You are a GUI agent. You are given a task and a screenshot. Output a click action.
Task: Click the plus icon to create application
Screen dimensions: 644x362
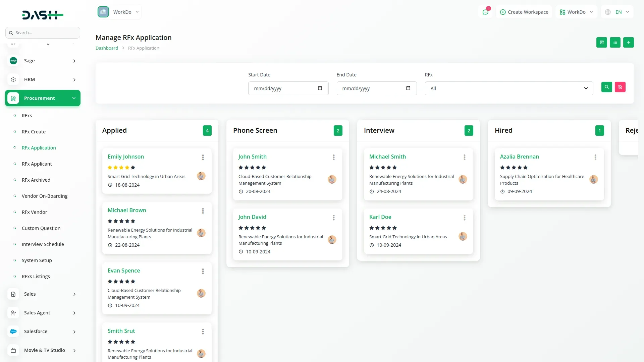click(628, 43)
